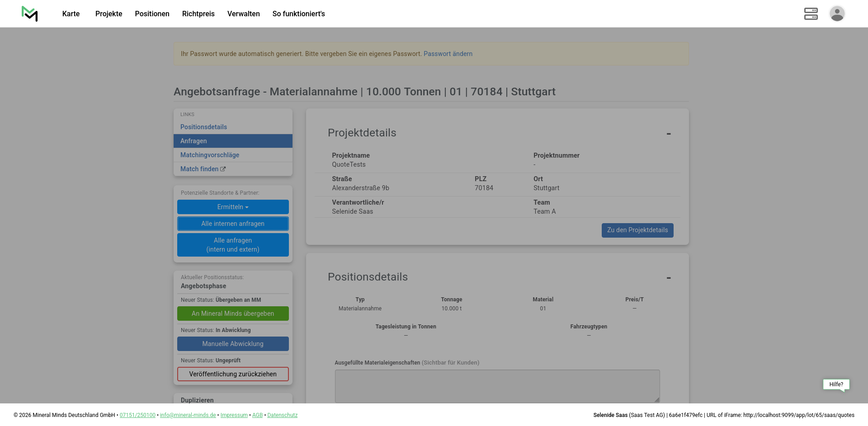Open the server stack icon in header
The width and height of the screenshot is (868, 426).
(811, 14)
